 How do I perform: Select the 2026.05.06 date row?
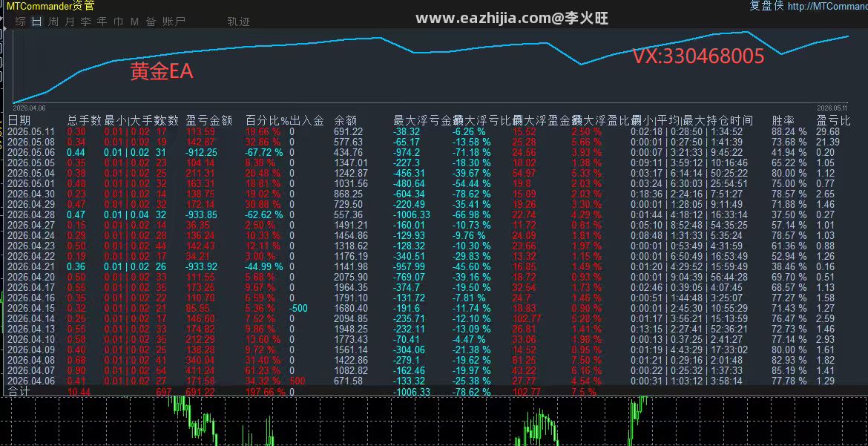tap(32, 152)
